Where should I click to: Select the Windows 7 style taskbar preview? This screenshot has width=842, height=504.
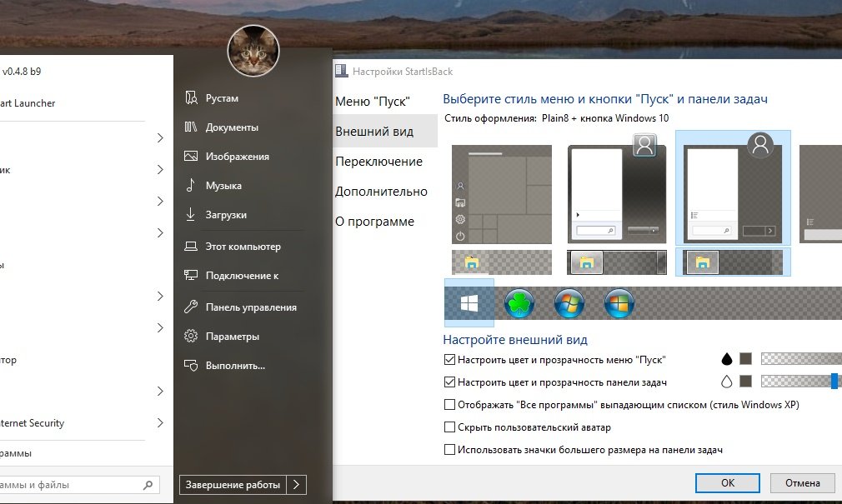616,262
